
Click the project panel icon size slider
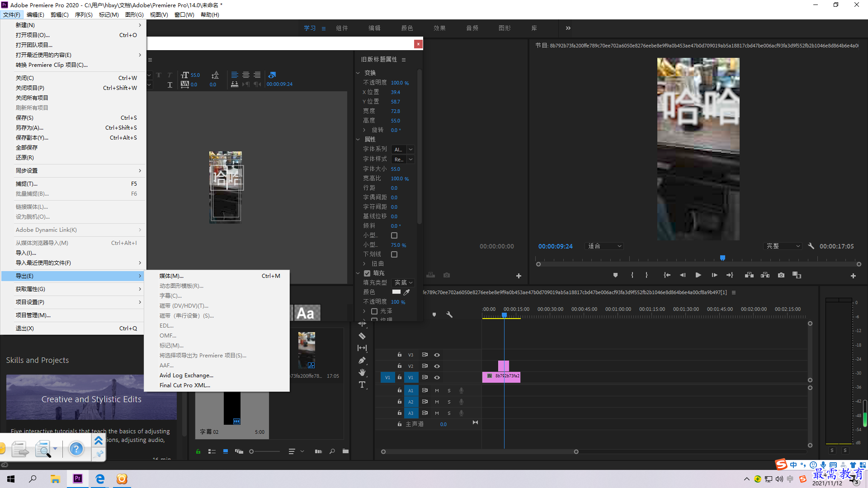point(265,451)
